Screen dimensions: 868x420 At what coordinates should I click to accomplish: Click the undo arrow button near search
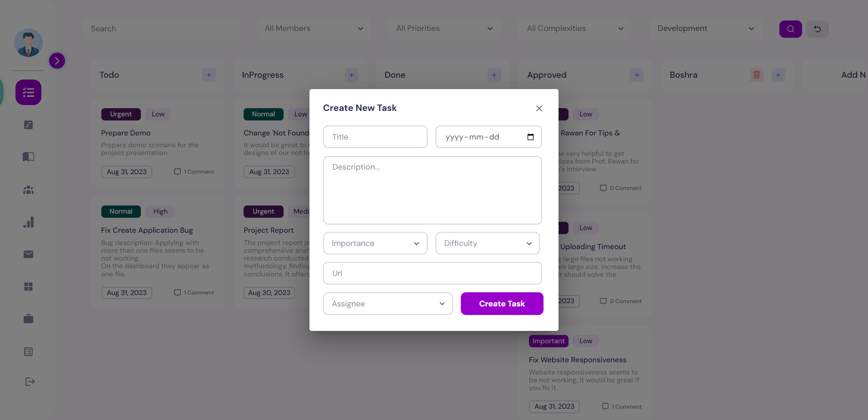pos(817,29)
